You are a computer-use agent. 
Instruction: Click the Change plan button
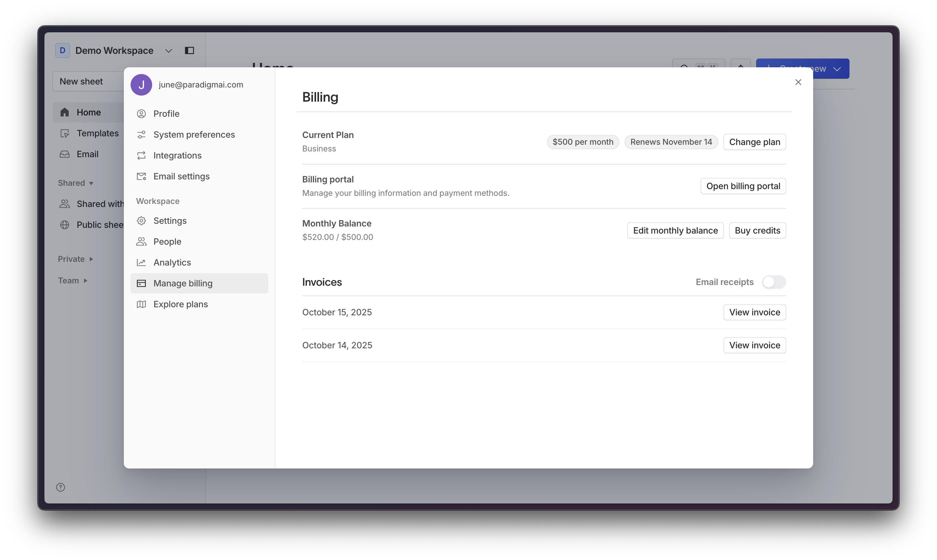754,142
